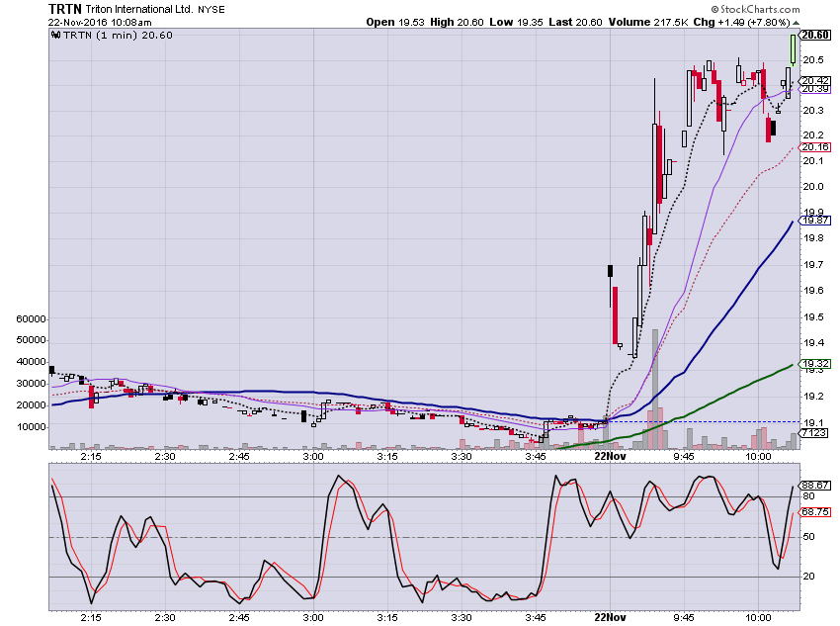Click the volume tag 7123

pyautogui.click(x=813, y=432)
